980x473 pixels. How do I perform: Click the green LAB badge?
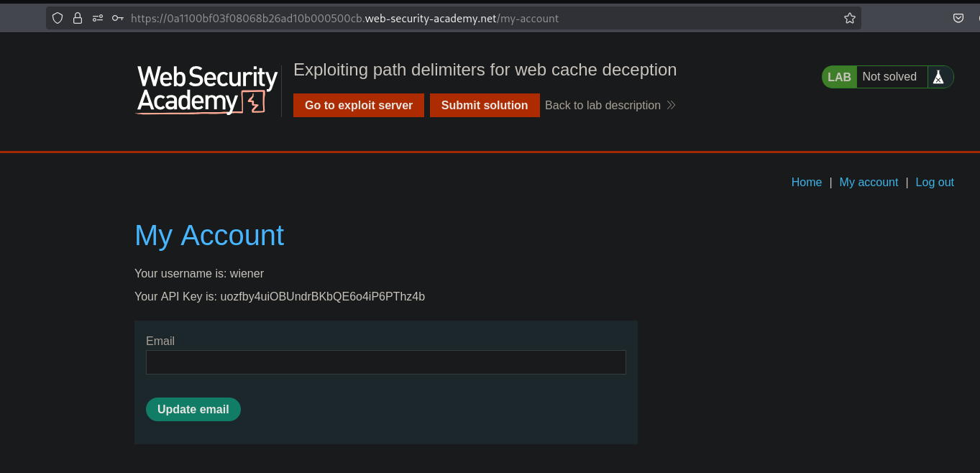click(x=839, y=77)
